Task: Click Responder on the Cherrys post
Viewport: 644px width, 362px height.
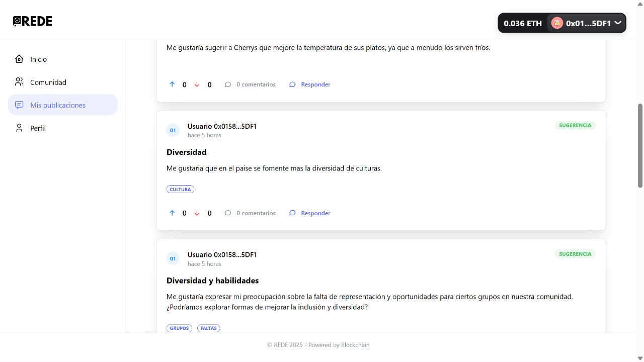Action: tap(310, 84)
